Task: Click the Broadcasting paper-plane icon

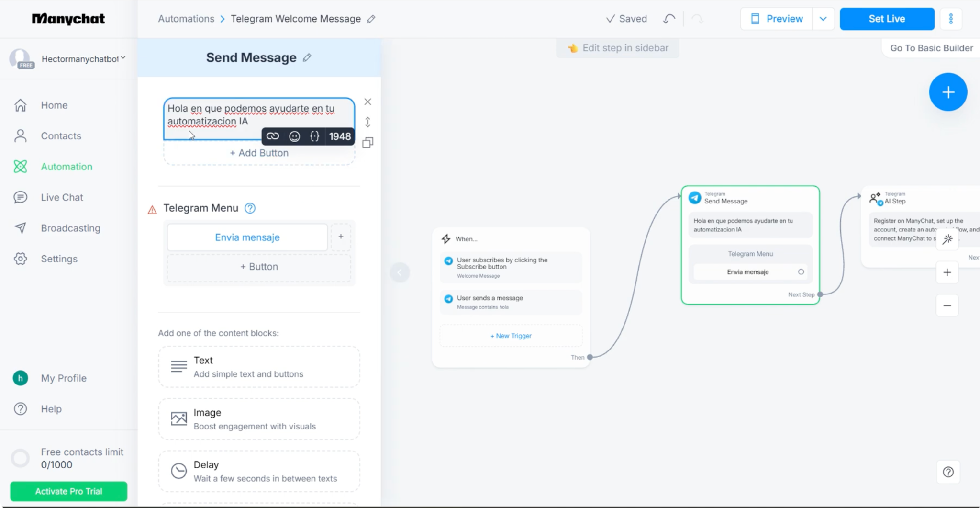Action: coord(20,228)
